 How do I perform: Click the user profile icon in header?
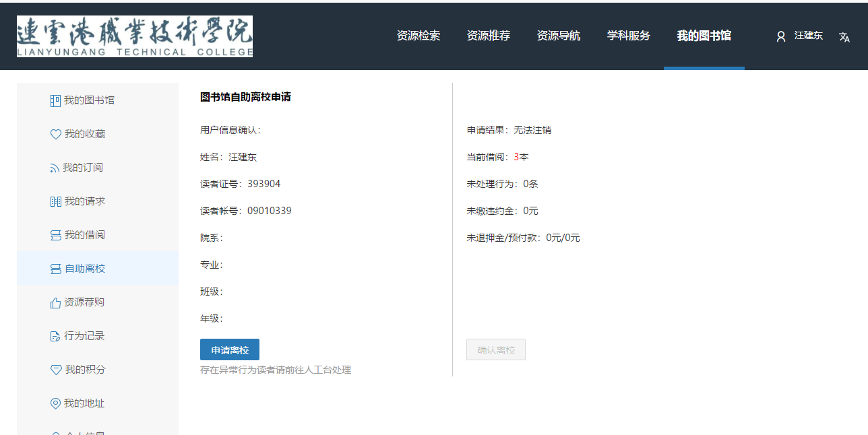[781, 36]
